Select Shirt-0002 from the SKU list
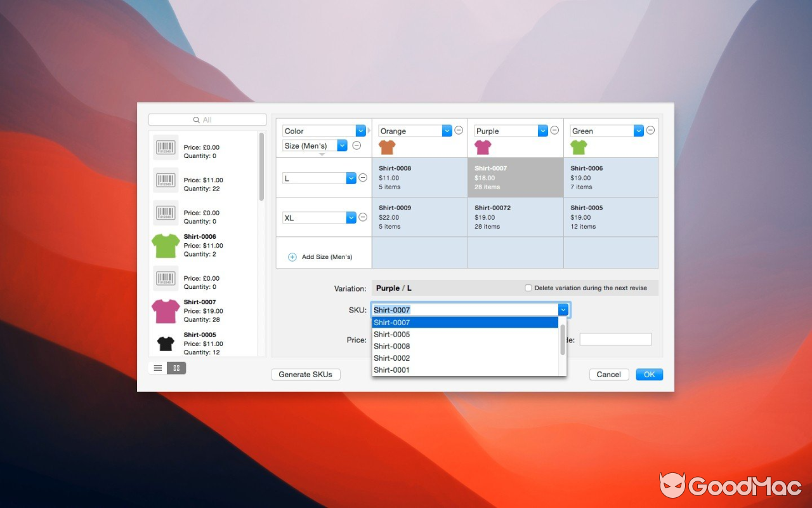 pyautogui.click(x=391, y=358)
